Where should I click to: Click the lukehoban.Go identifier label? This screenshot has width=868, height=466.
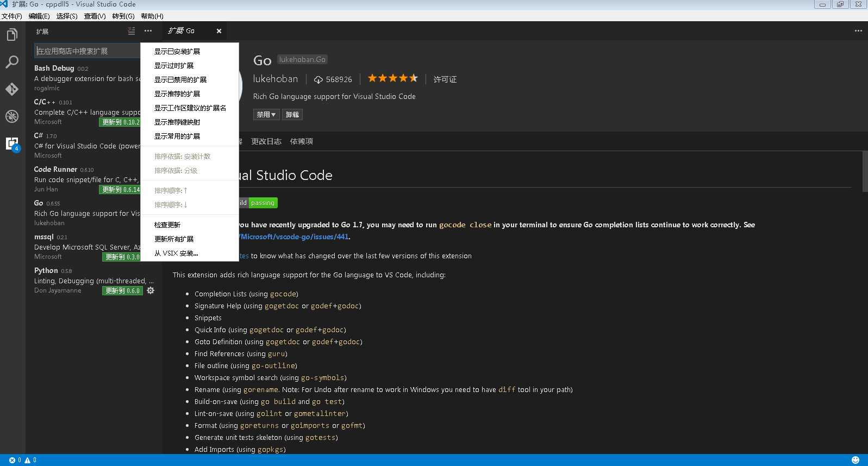point(302,59)
